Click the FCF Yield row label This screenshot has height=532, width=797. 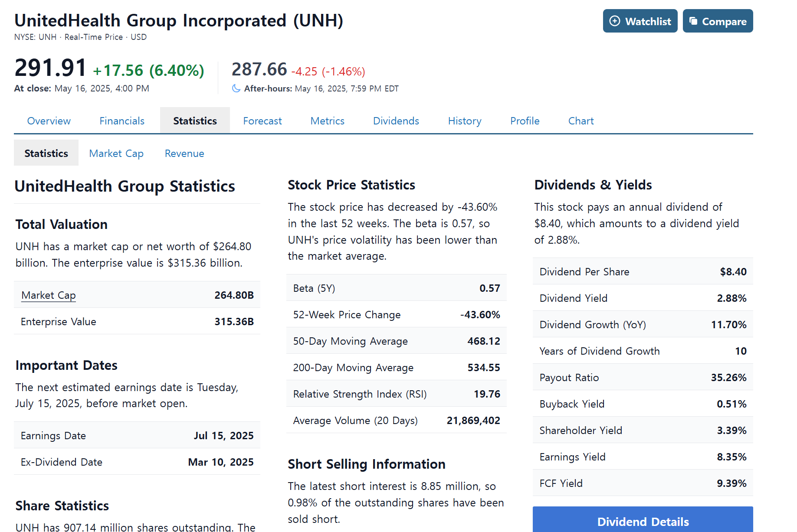coord(561,483)
